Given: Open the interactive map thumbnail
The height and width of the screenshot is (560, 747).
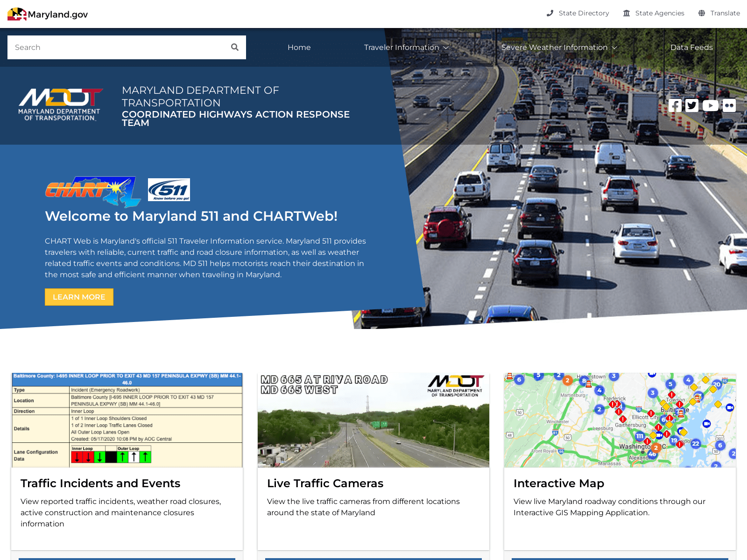Looking at the screenshot, I should click(x=620, y=420).
